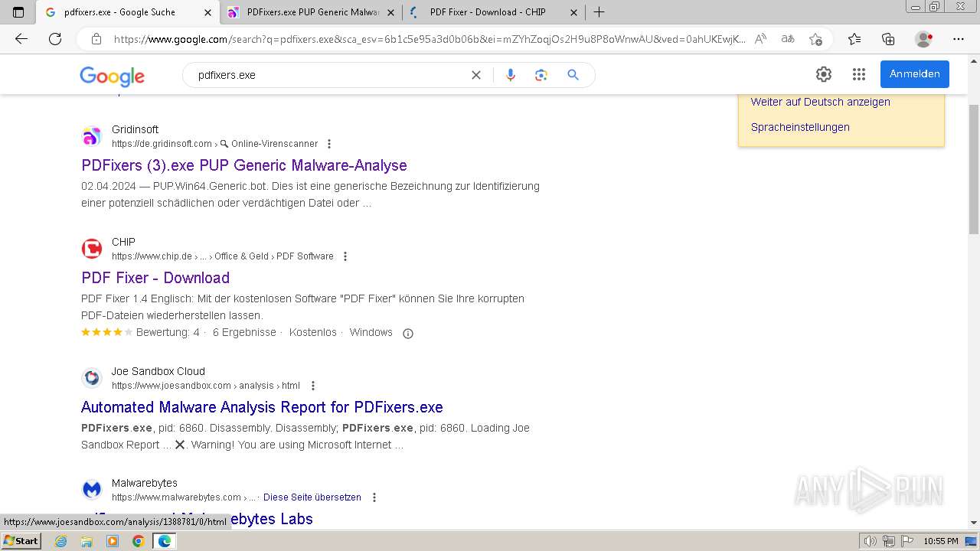Click the browser address bar URL
980x551 pixels.
(x=429, y=39)
